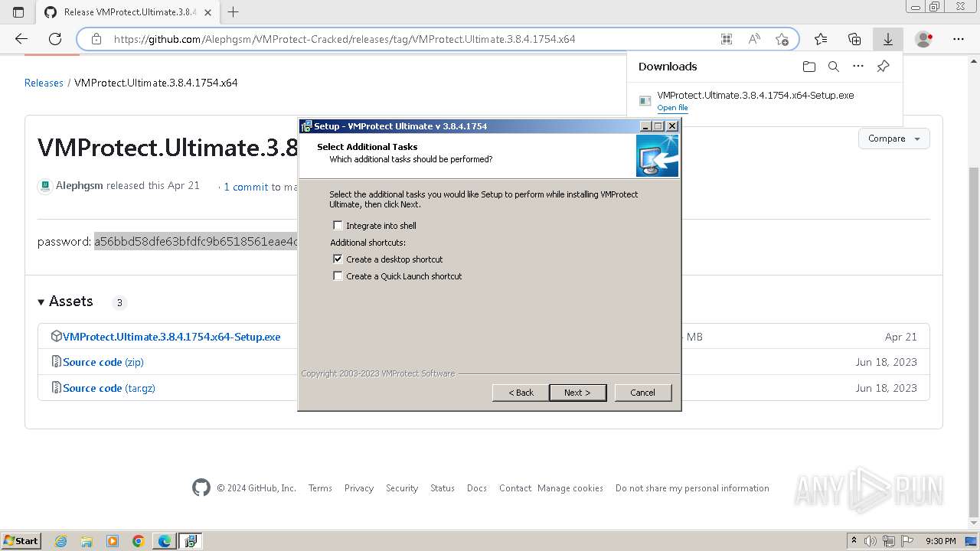The width and height of the screenshot is (980, 551).
Task: Go Back in the Setup wizard
Action: click(521, 393)
